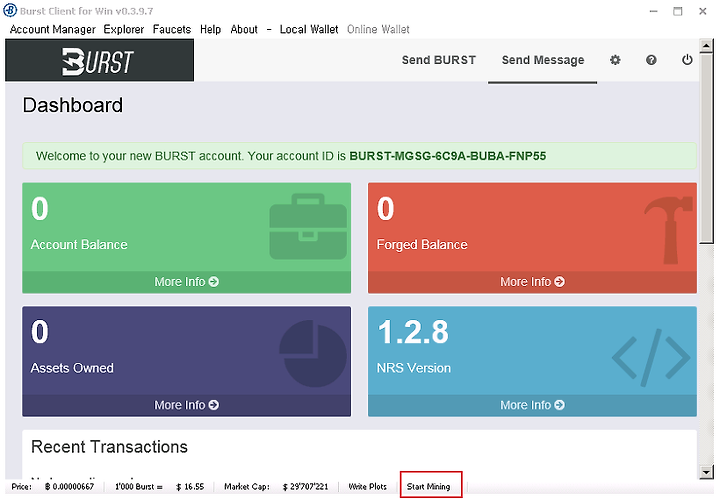Click the $ 16.55 value

coord(190,487)
